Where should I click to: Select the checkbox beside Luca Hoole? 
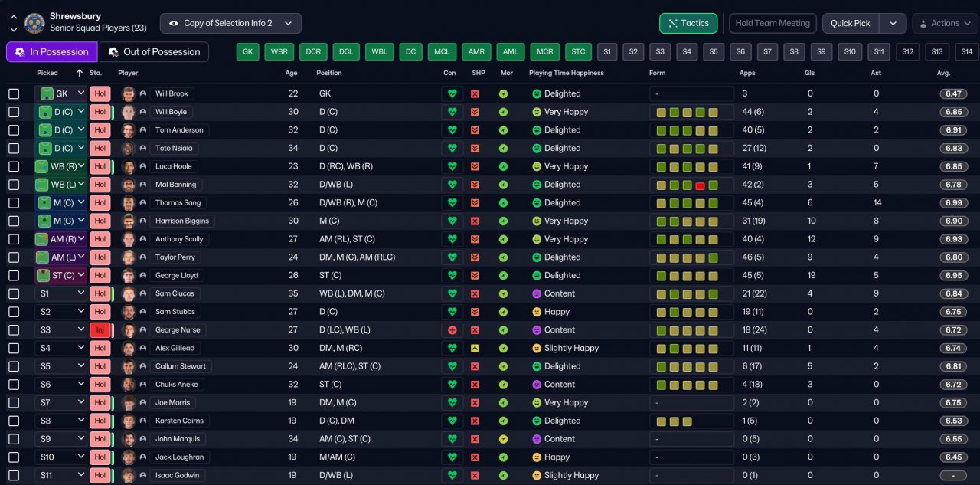14,166
